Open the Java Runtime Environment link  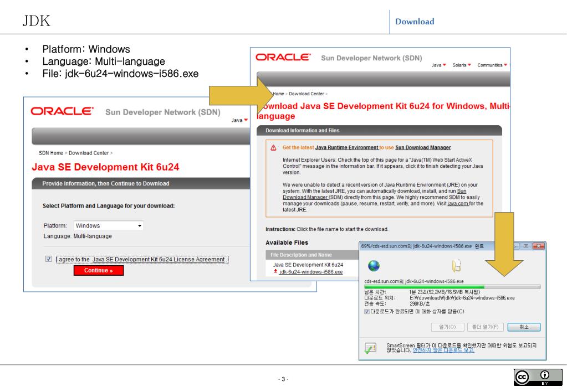click(346, 147)
